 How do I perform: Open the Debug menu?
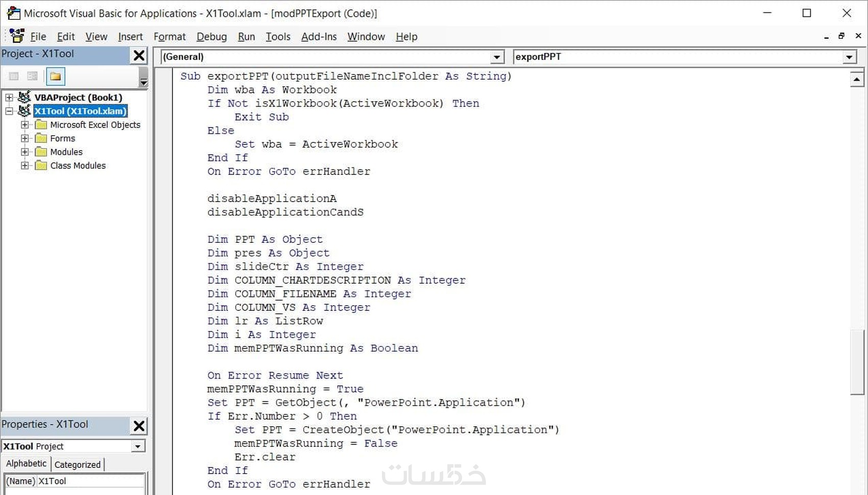pos(211,37)
